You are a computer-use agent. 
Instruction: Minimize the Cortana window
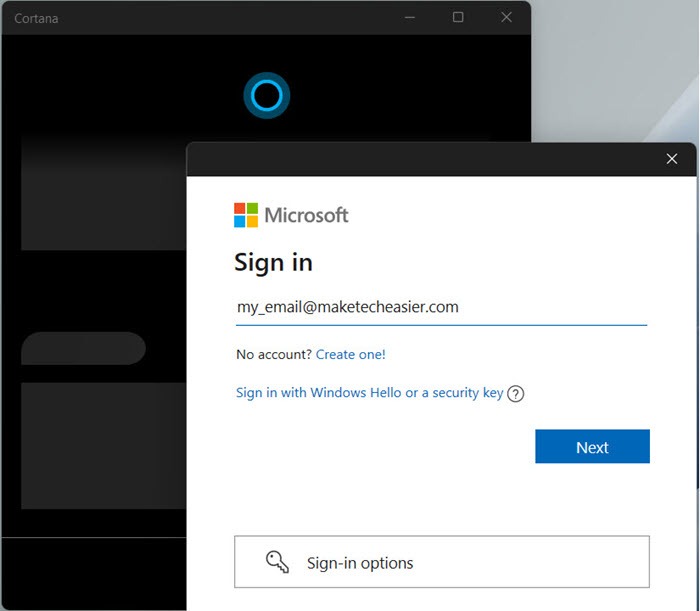point(410,17)
